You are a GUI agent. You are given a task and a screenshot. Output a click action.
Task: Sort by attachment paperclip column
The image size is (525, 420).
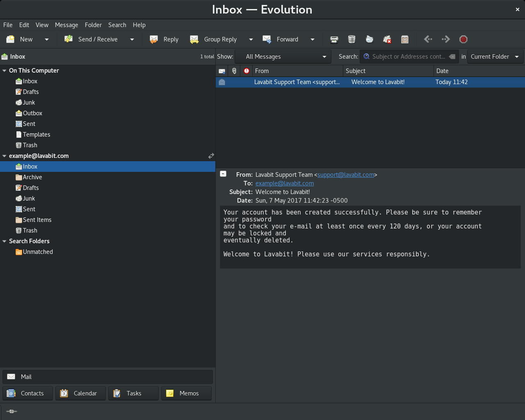pyautogui.click(x=234, y=71)
